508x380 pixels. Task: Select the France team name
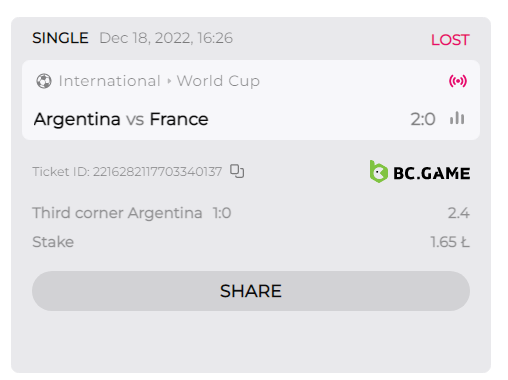(x=179, y=119)
